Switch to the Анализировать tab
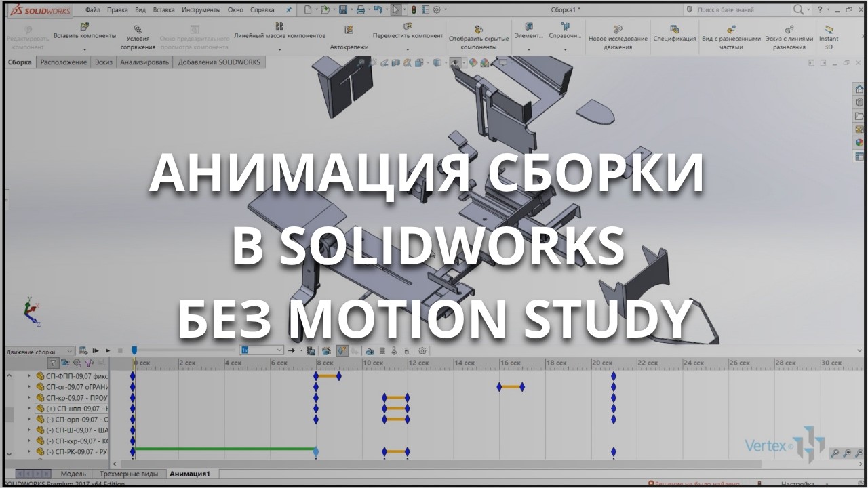Screen dimensions: 868x488 [x=144, y=62]
